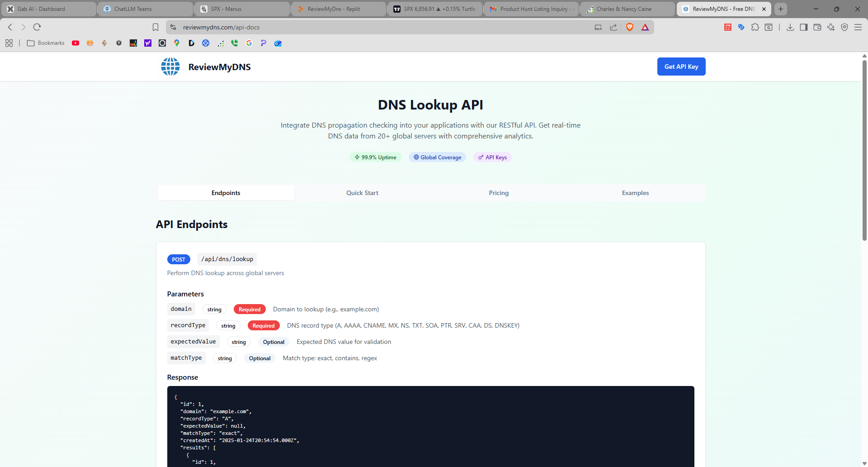Screen dimensions: 868x467
Task: Open the downloads icon
Action: coord(790,27)
